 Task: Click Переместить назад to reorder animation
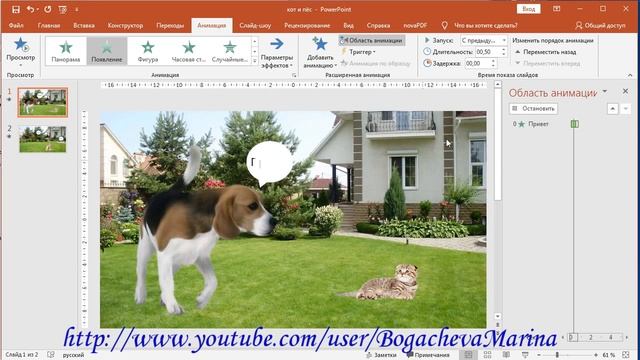point(545,52)
